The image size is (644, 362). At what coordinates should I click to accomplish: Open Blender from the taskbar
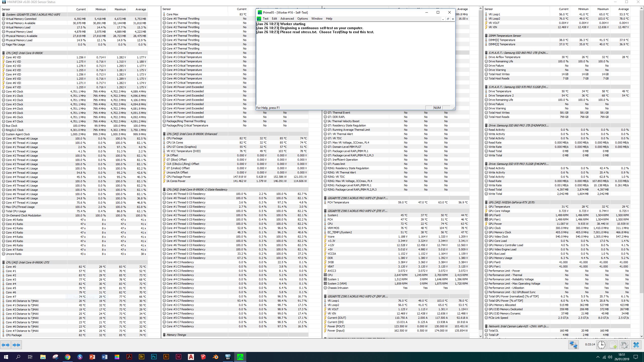click(215, 357)
